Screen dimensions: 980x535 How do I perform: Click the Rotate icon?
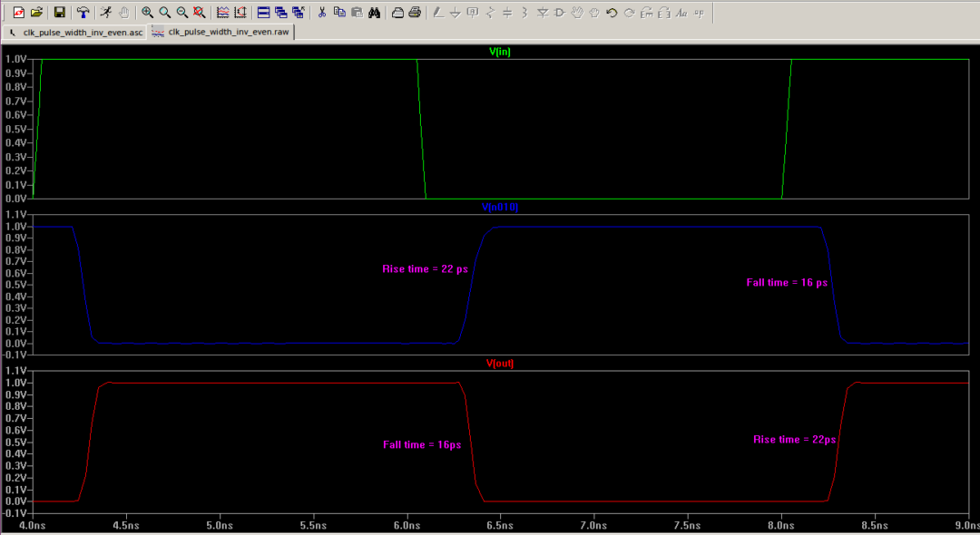coord(647,13)
